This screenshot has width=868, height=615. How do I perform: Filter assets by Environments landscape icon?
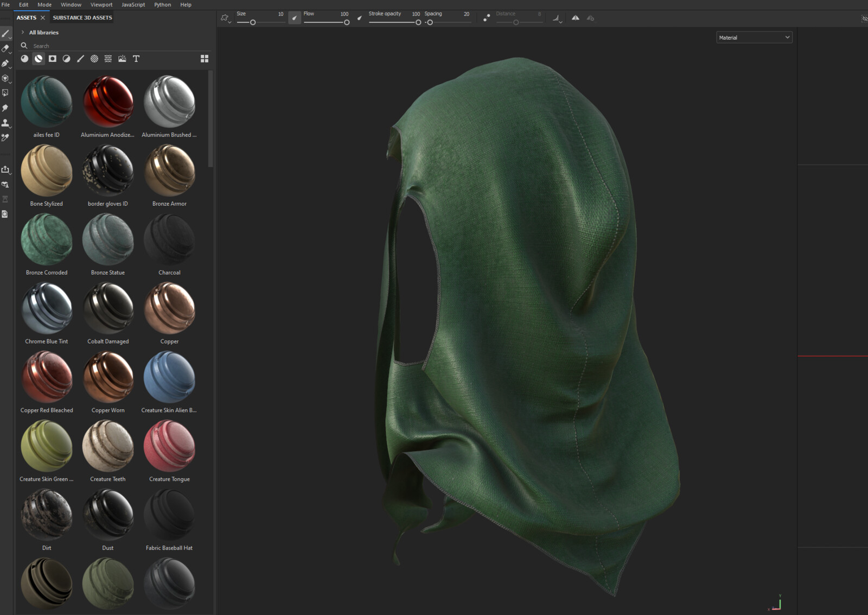click(122, 59)
